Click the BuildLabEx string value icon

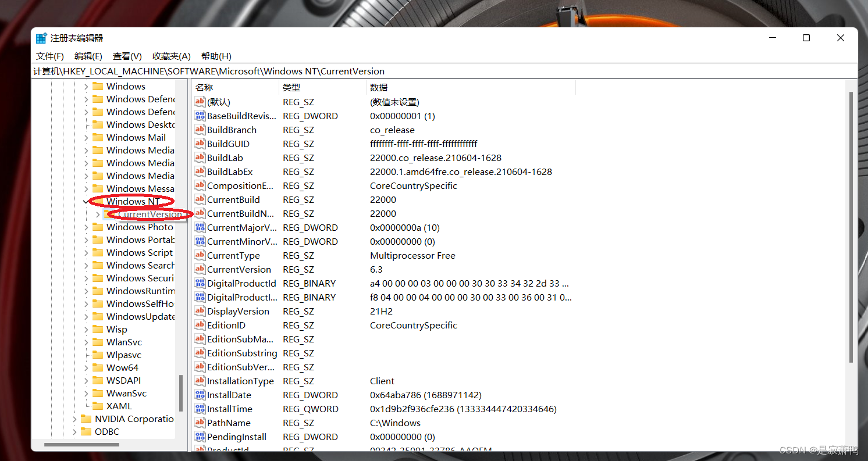coord(200,172)
